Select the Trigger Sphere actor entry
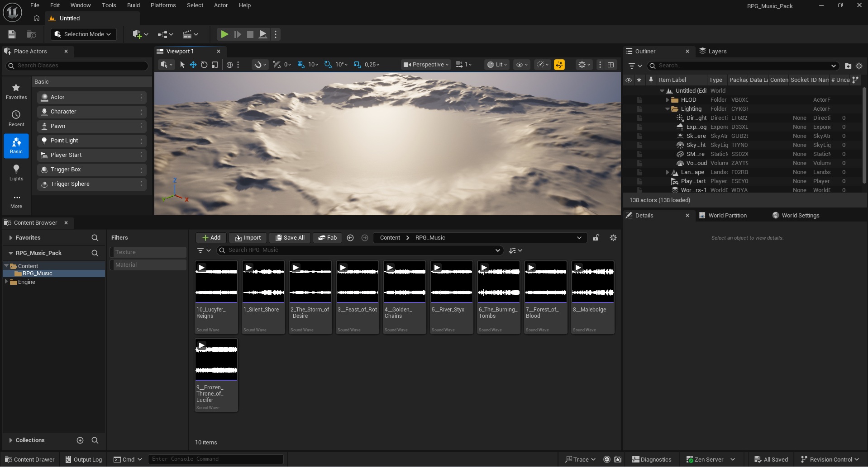 click(92, 184)
